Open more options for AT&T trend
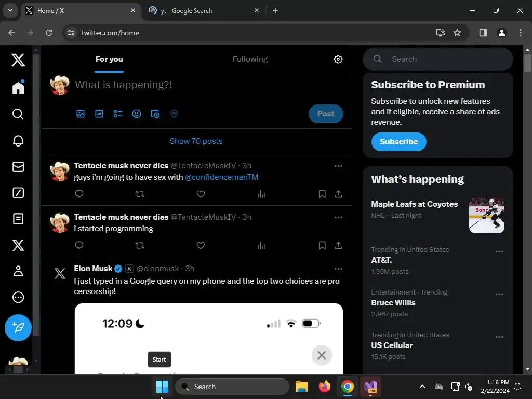The image size is (532, 399). [499, 252]
